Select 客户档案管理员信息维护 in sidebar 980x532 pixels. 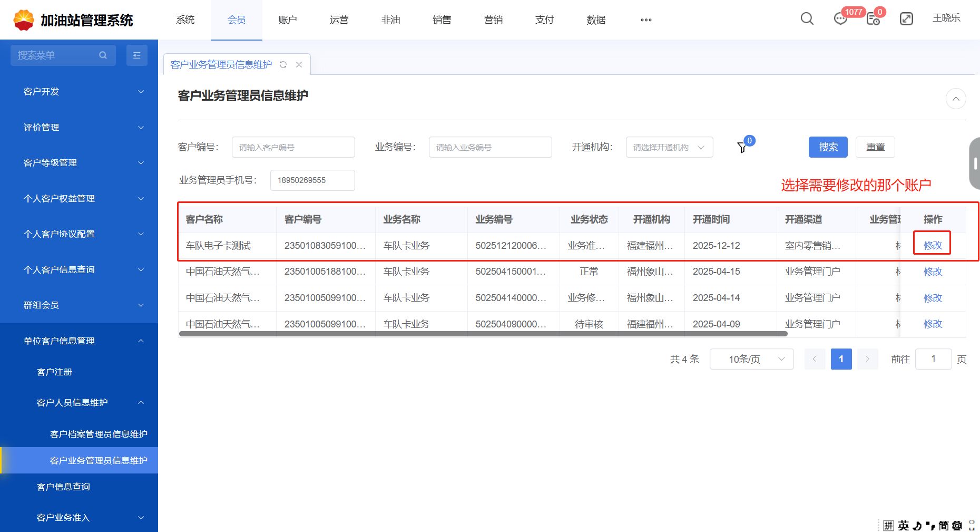pyautogui.click(x=98, y=434)
